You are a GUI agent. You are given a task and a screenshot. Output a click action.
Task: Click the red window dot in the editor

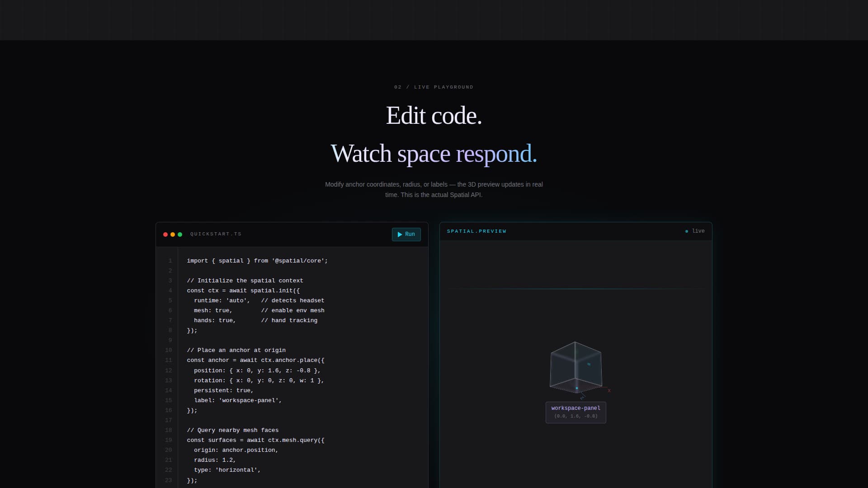click(165, 235)
